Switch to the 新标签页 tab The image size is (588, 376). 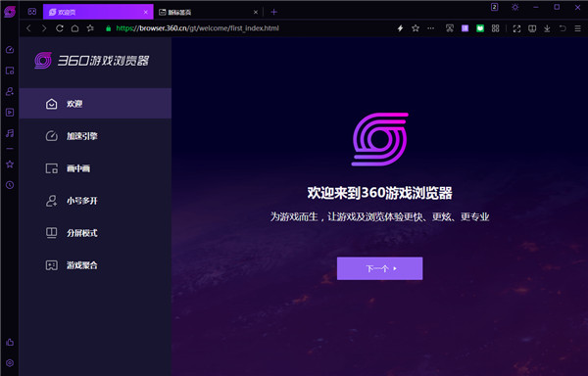point(209,13)
